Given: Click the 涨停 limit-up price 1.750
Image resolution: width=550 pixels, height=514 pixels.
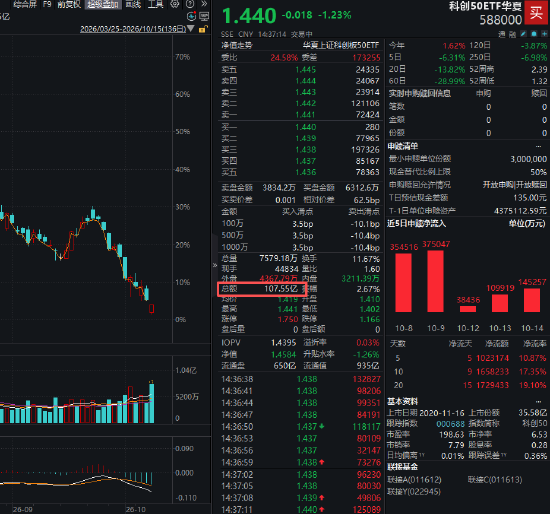Looking at the screenshot, I should pos(288,319).
